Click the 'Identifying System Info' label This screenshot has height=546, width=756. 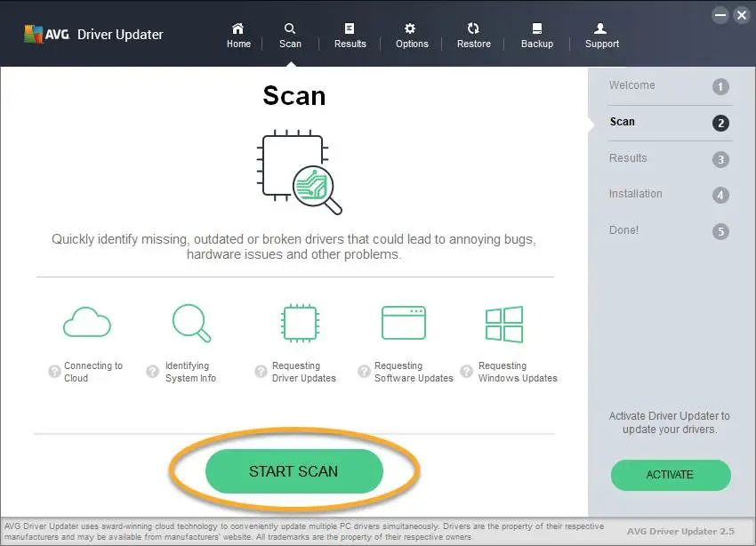click(x=190, y=372)
